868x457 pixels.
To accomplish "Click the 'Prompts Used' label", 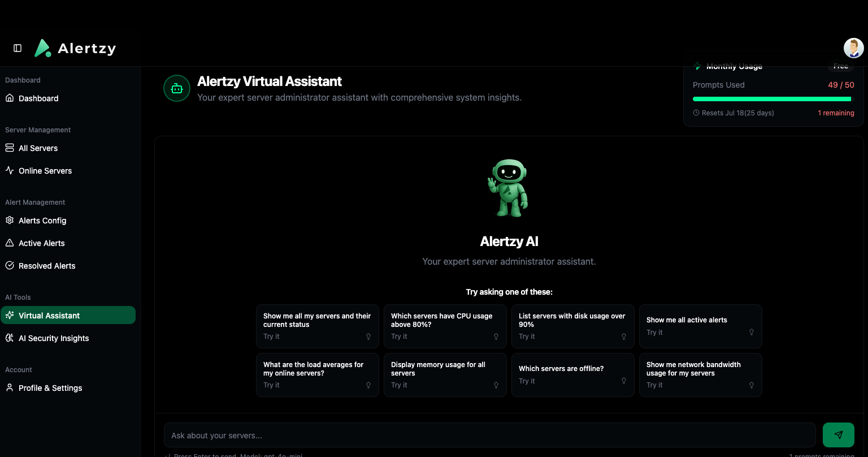I will click(x=719, y=85).
